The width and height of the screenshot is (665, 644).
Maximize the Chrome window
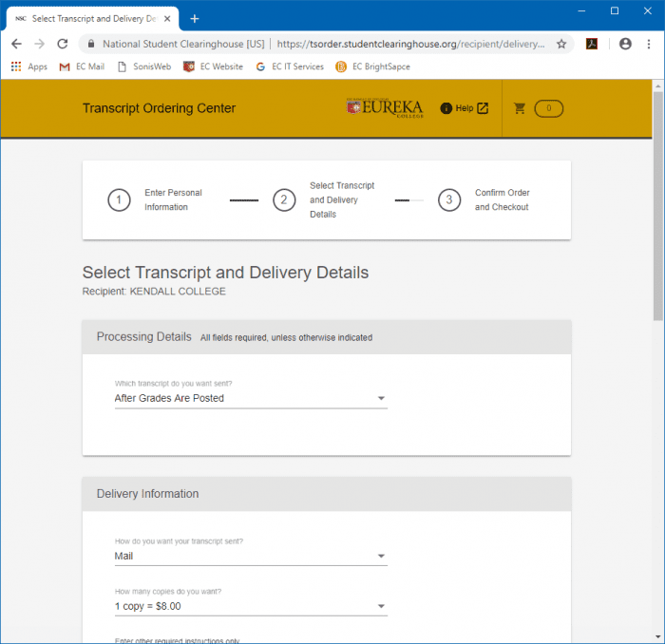click(x=614, y=11)
